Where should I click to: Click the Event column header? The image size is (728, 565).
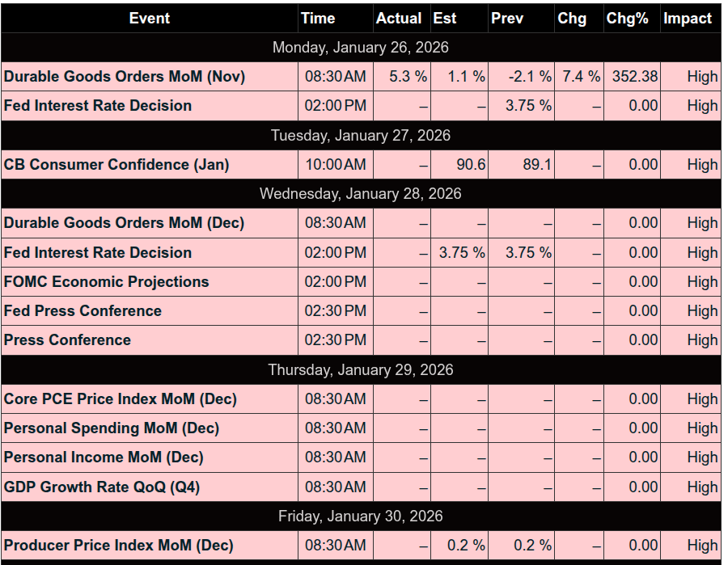point(149,19)
